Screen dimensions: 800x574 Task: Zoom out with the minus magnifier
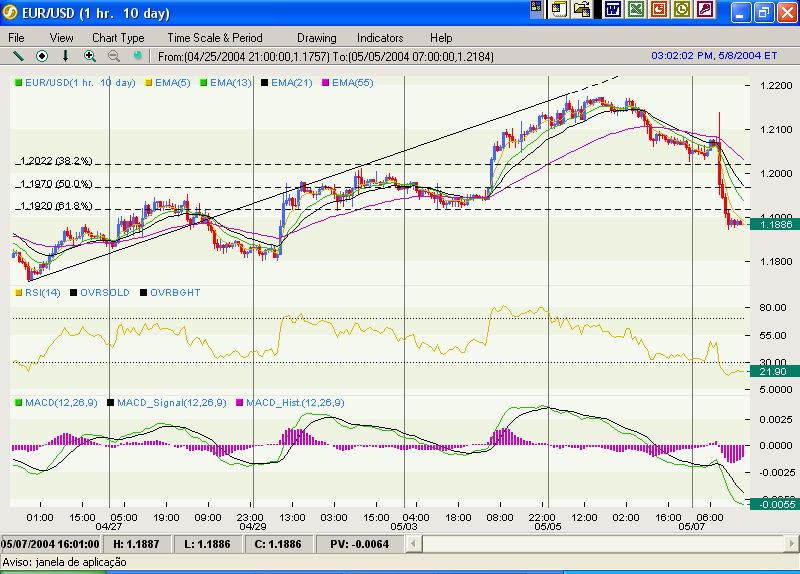[x=113, y=56]
